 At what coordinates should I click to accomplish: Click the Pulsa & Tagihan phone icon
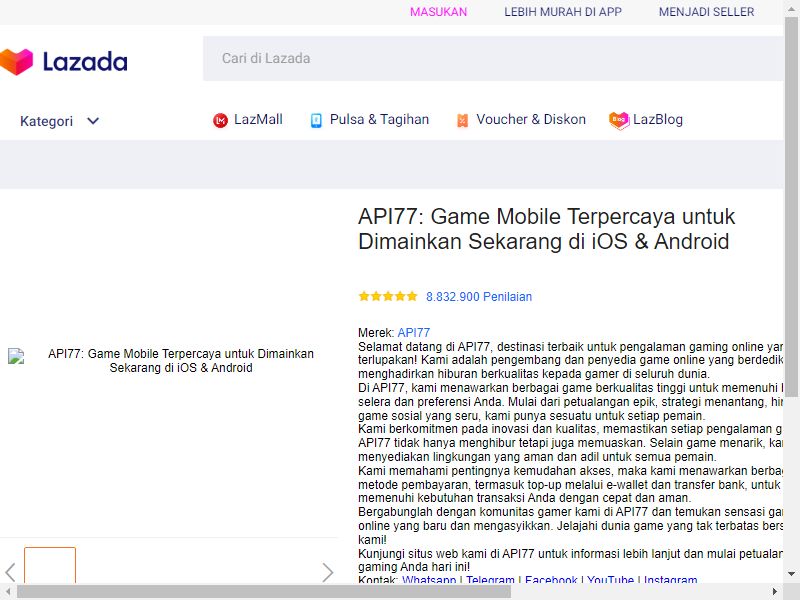(316, 120)
